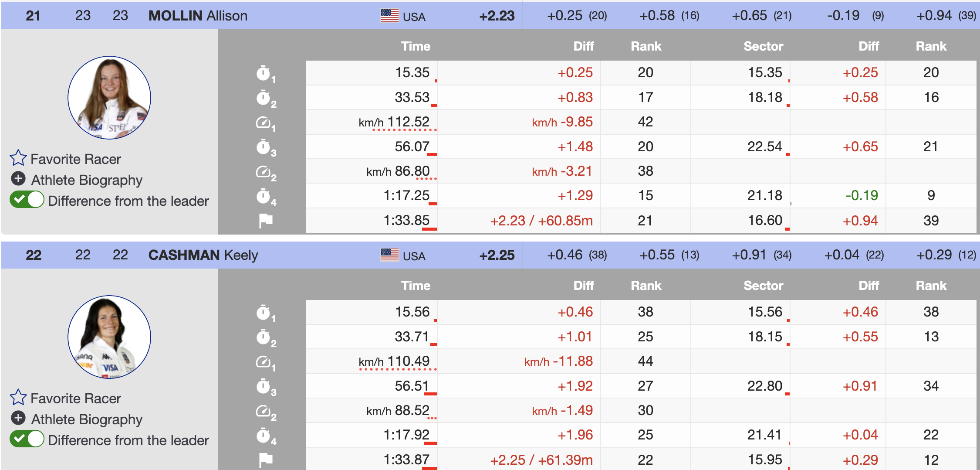The image size is (980, 470).
Task: Click Cashman's second speedometer icon
Action: tap(264, 411)
